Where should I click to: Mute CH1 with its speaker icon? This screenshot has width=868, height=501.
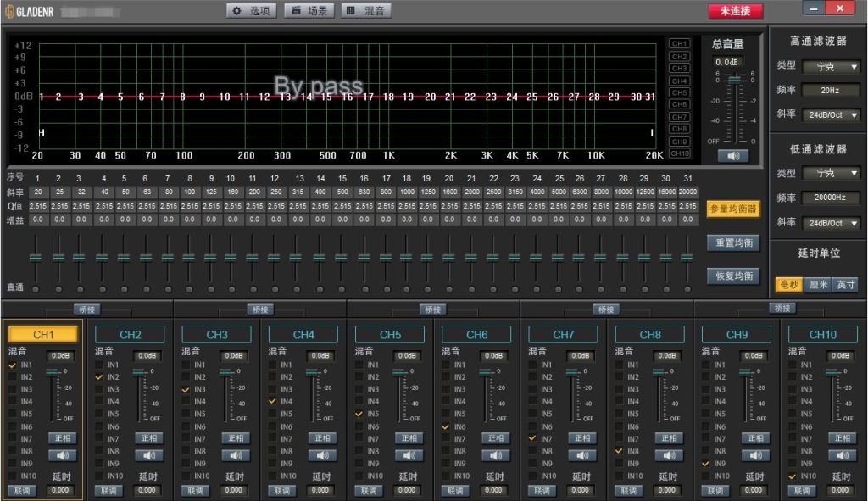click(62, 455)
